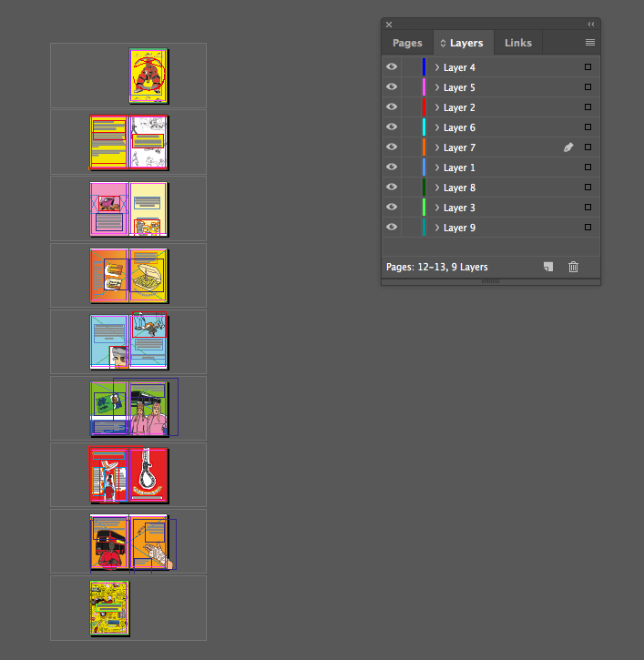Click 'Pages: 12-13, 9 Layers' status text
The height and width of the screenshot is (660, 644).
pyautogui.click(x=437, y=267)
